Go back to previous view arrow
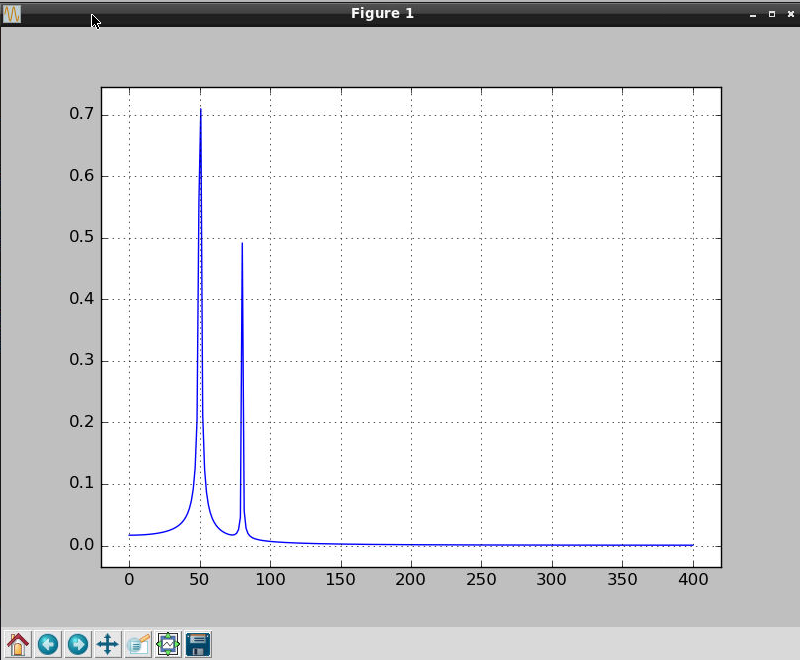 pyautogui.click(x=48, y=644)
